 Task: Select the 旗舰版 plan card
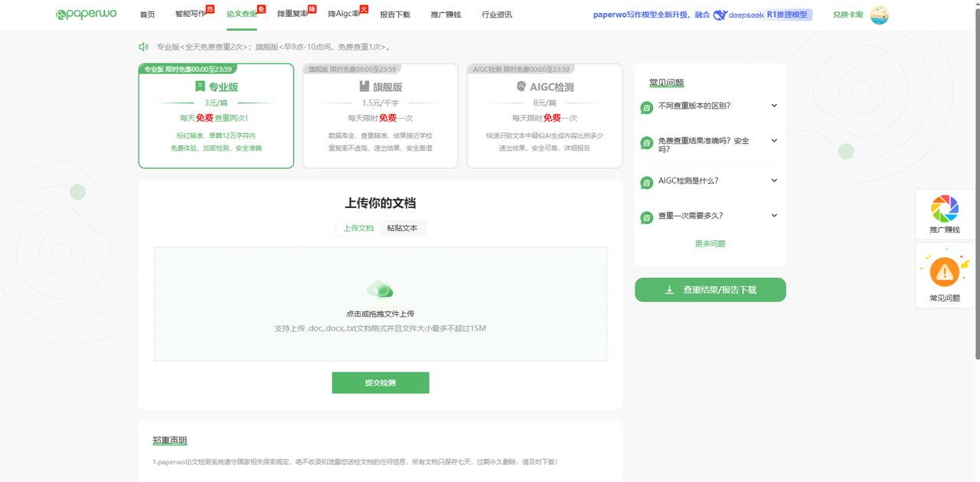[x=380, y=116]
